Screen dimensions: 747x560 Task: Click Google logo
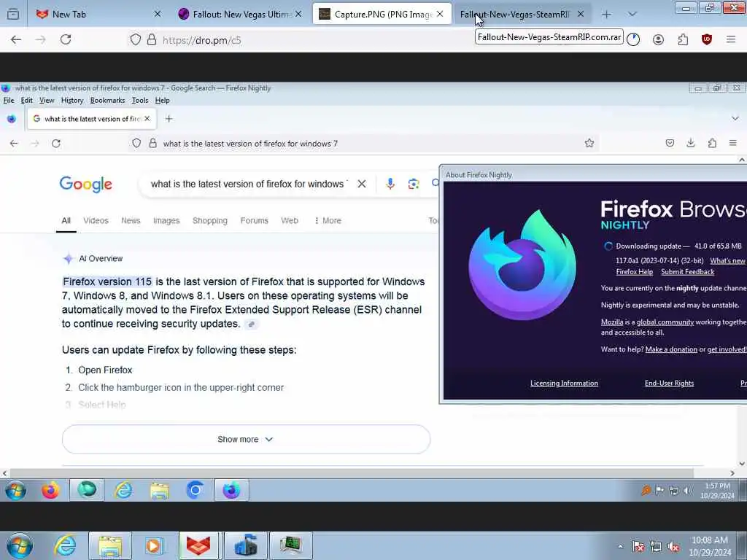point(86,184)
